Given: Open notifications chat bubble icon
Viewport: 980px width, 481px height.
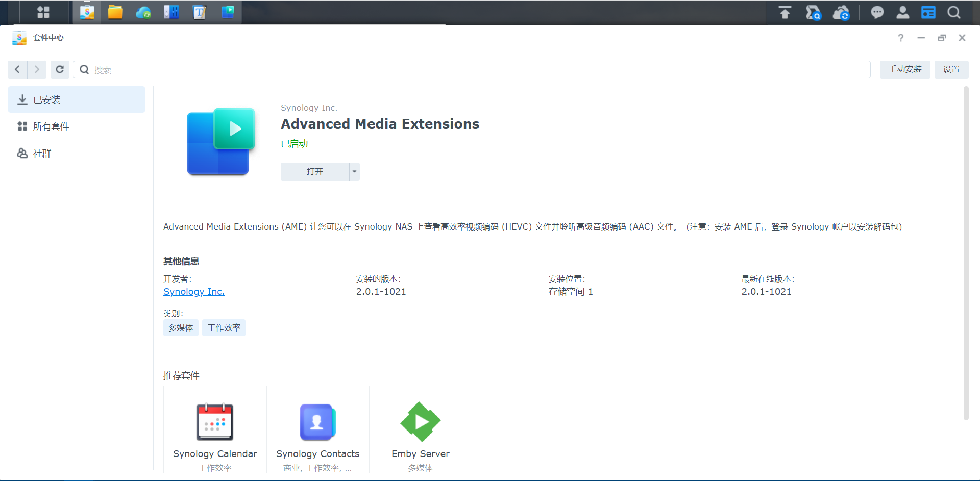Looking at the screenshot, I should tap(877, 12).
